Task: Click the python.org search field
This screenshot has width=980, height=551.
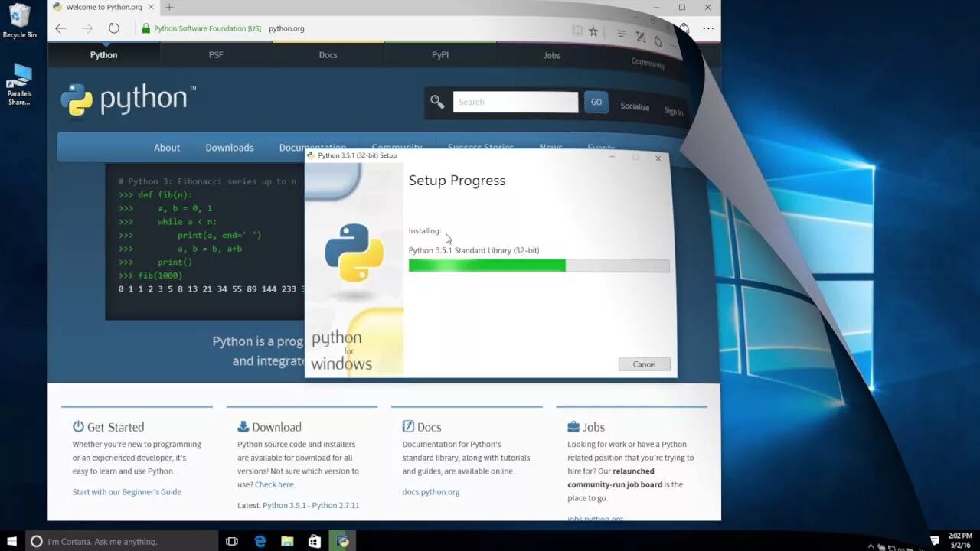Action: [x=514, y=101]
